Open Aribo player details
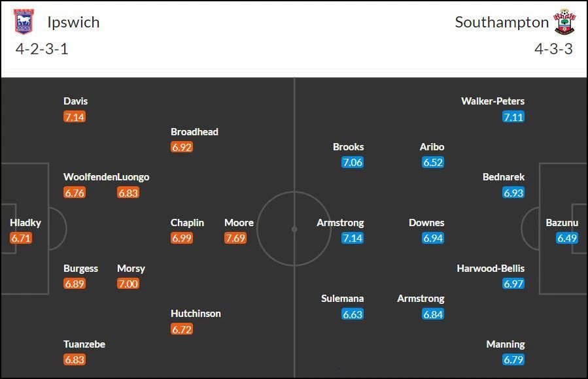This screenshot has height=379, width=588. (x=432, y=147)
